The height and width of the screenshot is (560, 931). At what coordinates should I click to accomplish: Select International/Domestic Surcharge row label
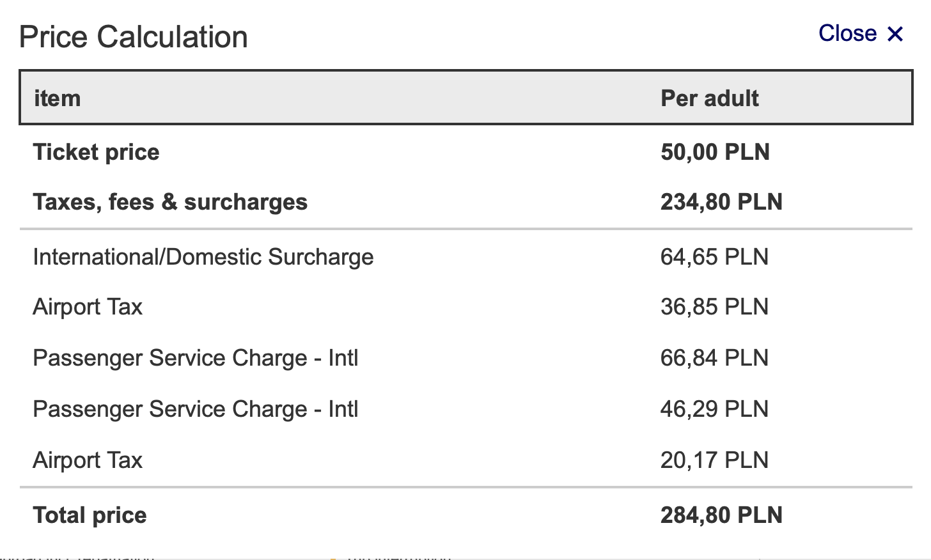(x=203, y=257)
